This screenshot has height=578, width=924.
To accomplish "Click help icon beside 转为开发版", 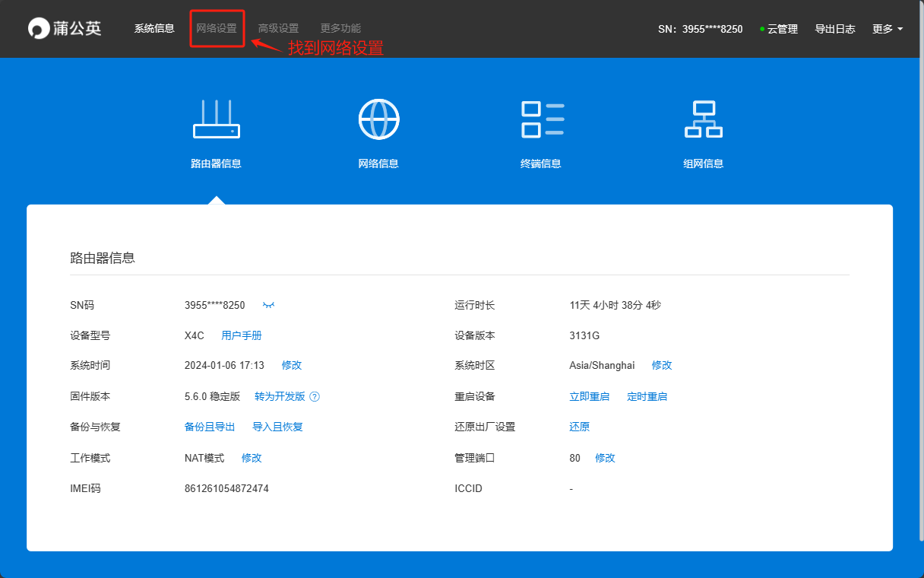I will pyautogui.click(x=315, y=396).
